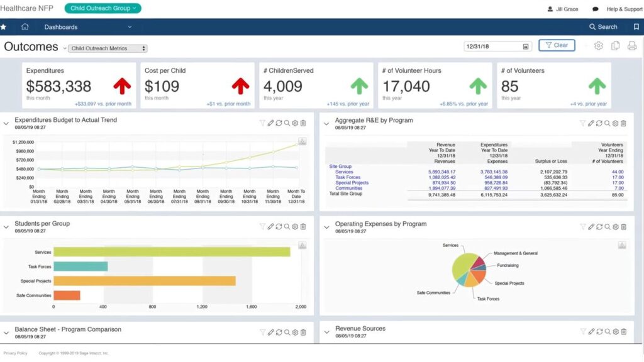Image resolution: width=644 pixels, height=362 pixels.
Task: Go to the home icon
Action: click(x=25, y=27)
